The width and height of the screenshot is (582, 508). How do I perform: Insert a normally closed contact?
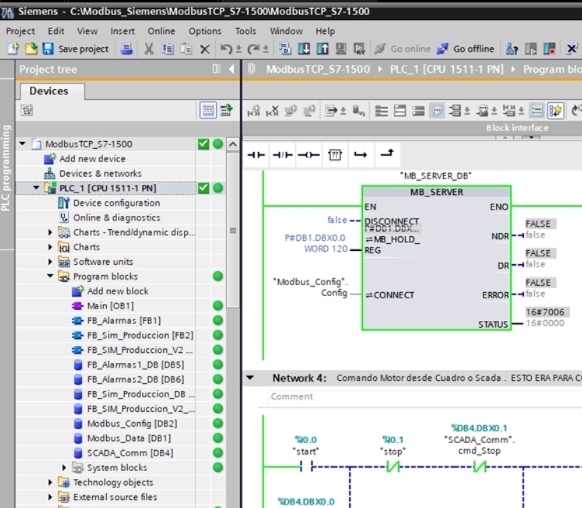click(282, 155)
